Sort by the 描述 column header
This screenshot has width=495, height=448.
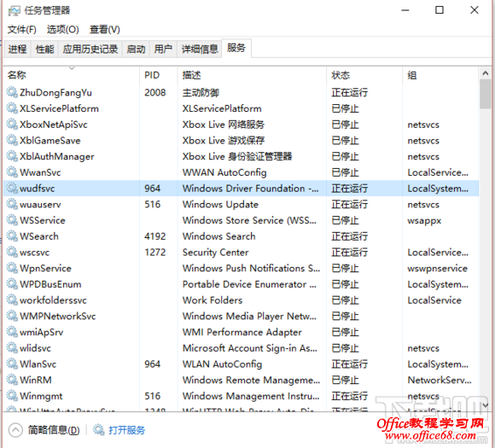252,75
